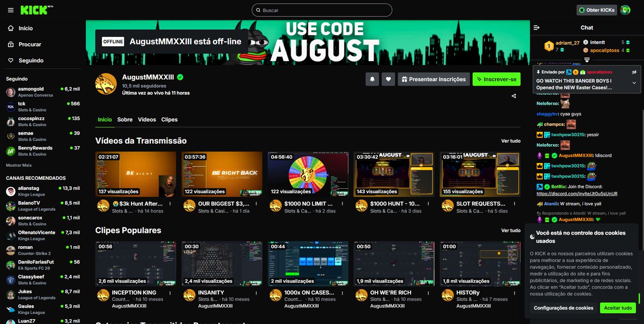The image size is (644, 324).
Task: Click Ver tudo for Vídeos da Transmissão
Action: point(511,141)
